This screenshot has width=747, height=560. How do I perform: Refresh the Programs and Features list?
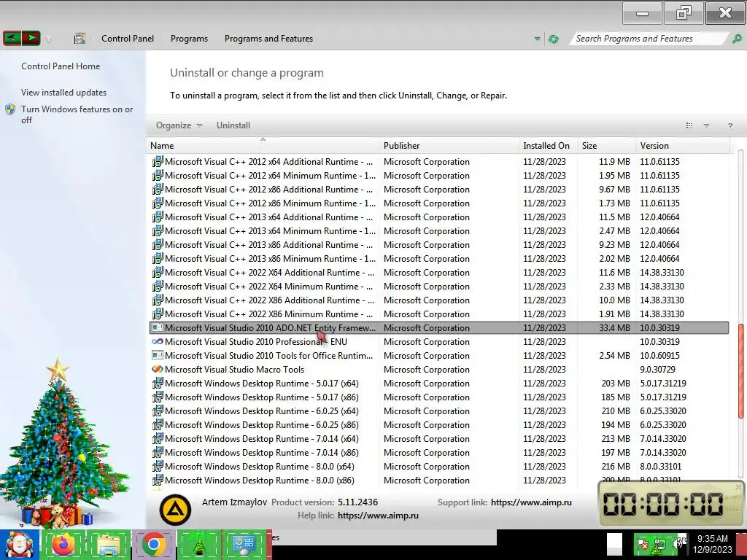[554, 39]
